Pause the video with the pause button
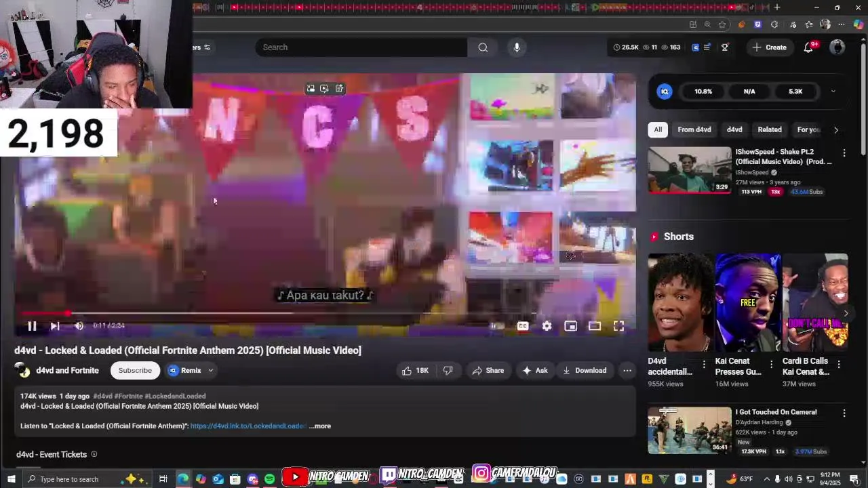Screen dimensions: 868x488 [x=32, y=326]
